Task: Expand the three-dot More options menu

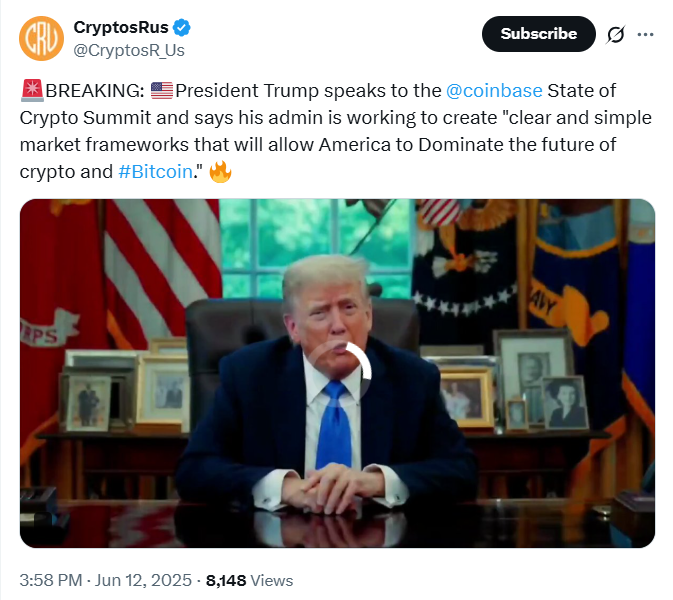Action: [645, 35]
